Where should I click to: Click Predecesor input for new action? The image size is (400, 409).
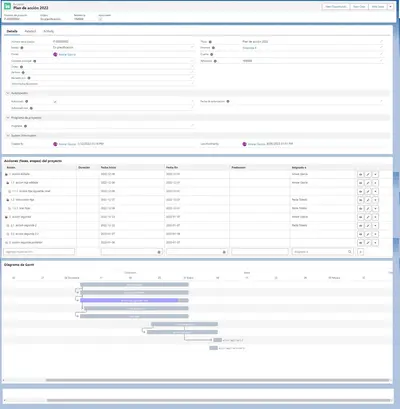pos(260,252)
